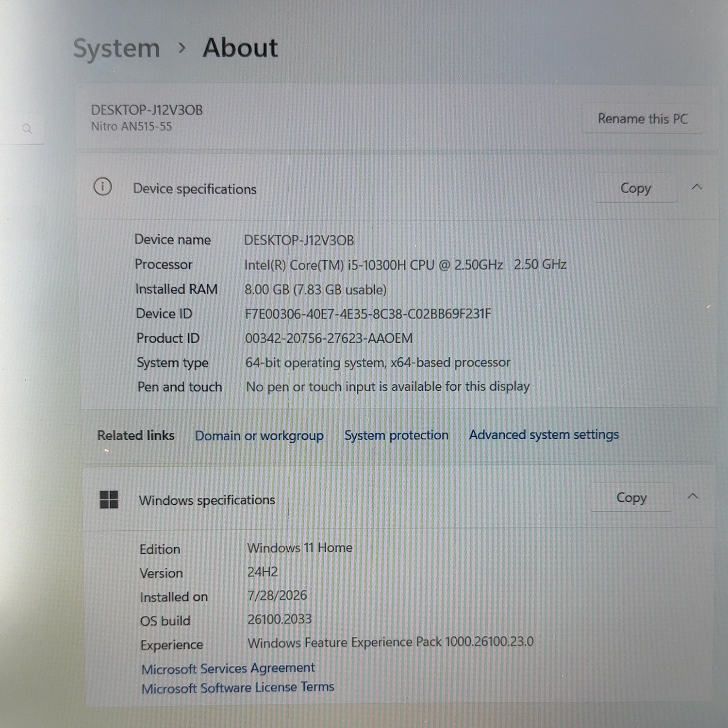Viewport: 728px width, 728px height.
Task: Open System protection link
Action: [396, 435]
